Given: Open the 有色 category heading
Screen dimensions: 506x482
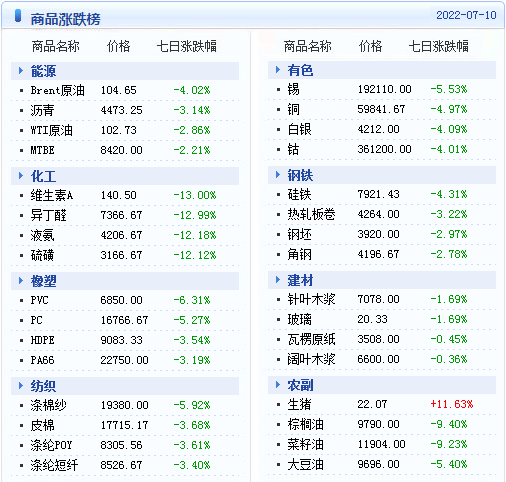Looking at the screenshot, I should 300,70.
